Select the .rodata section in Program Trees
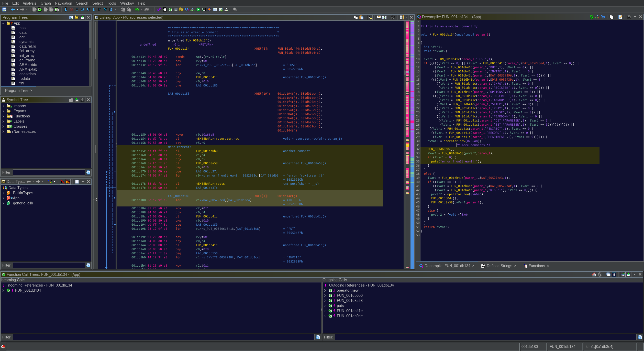Viewport: 644px width, 351px height. (24, 79)
